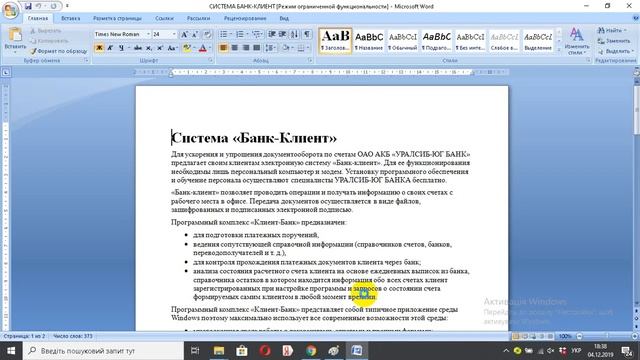
Task: Click Format Painter (Формат по образцу)
Action: tap(59, 51)
